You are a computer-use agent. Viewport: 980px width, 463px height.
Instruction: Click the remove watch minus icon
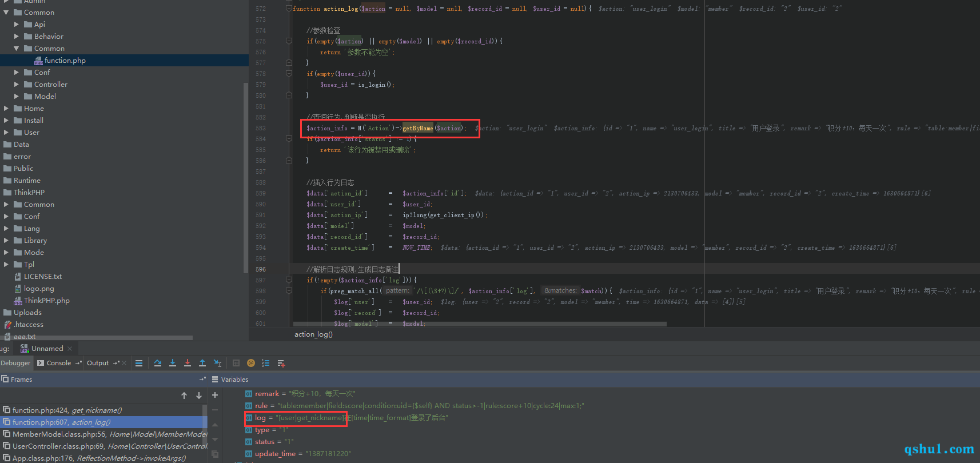click(x=215, y=410)
